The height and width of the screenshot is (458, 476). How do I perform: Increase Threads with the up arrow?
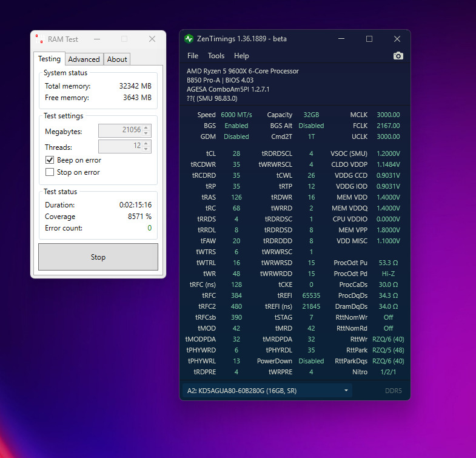click(x=146, y=143)
